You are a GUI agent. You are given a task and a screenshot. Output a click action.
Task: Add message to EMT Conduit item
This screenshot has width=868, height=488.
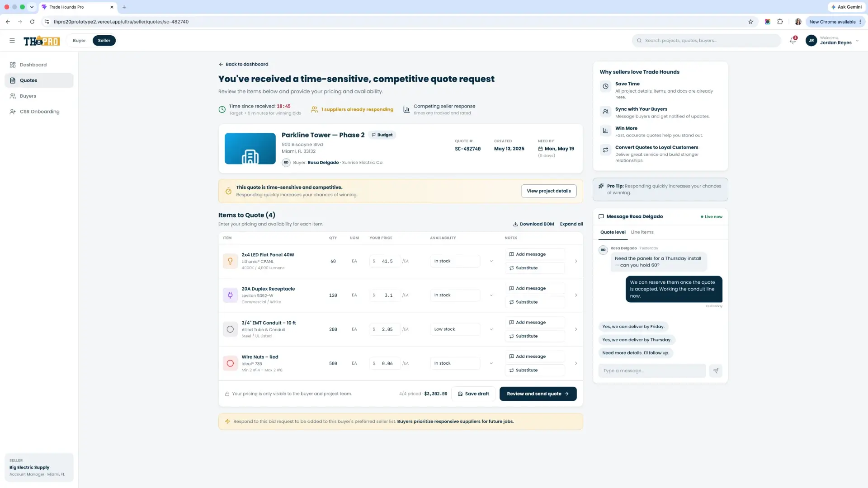[x=534, y=323]
